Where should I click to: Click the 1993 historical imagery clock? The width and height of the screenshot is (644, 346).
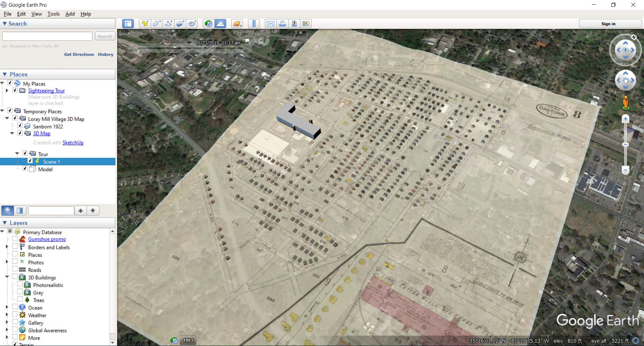click(174, 340)
